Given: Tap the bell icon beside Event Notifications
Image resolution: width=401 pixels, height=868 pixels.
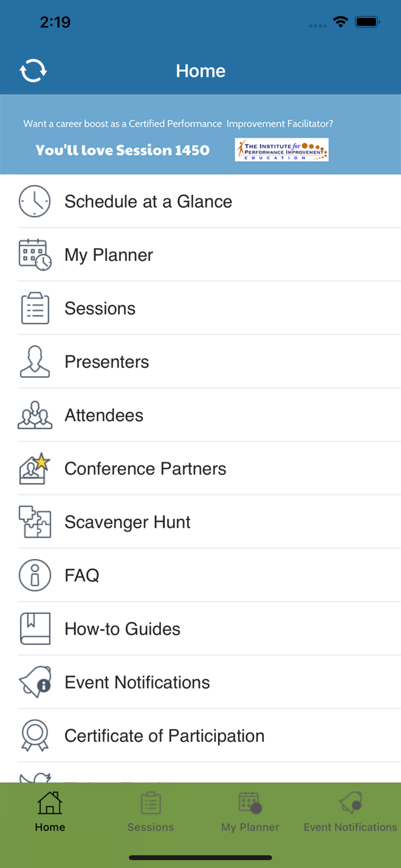Looking at the screenshot, I should [x=35, y=682].
